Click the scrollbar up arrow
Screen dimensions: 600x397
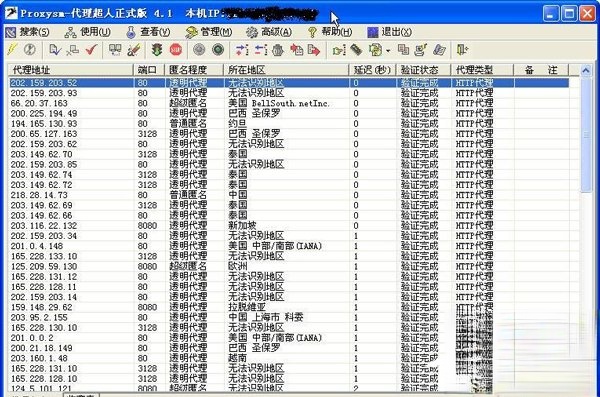click(586, 70)
